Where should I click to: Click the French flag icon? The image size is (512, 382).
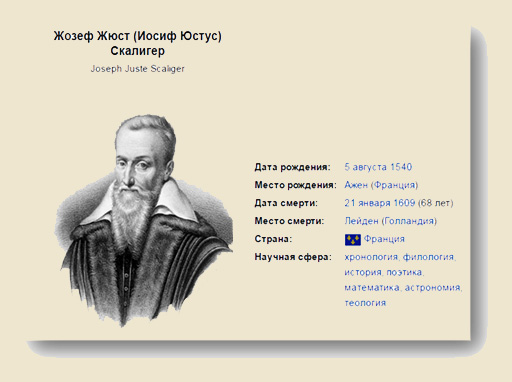353,239
